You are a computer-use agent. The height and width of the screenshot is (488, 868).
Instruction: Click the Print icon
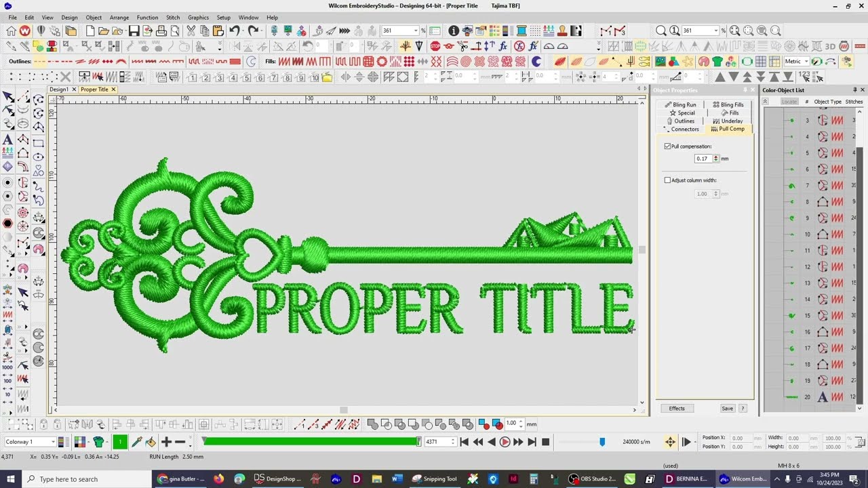point(161,30)
